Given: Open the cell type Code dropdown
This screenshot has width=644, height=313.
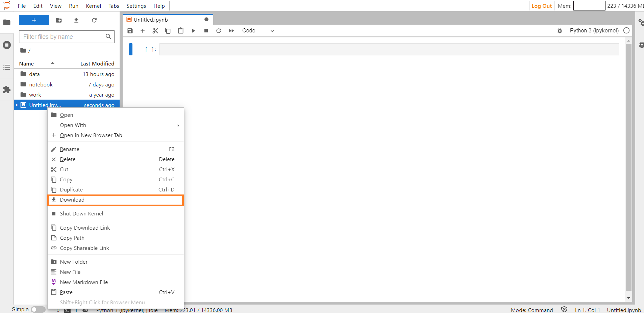Looking at the screenshot, I should click(x=258, y=31).
